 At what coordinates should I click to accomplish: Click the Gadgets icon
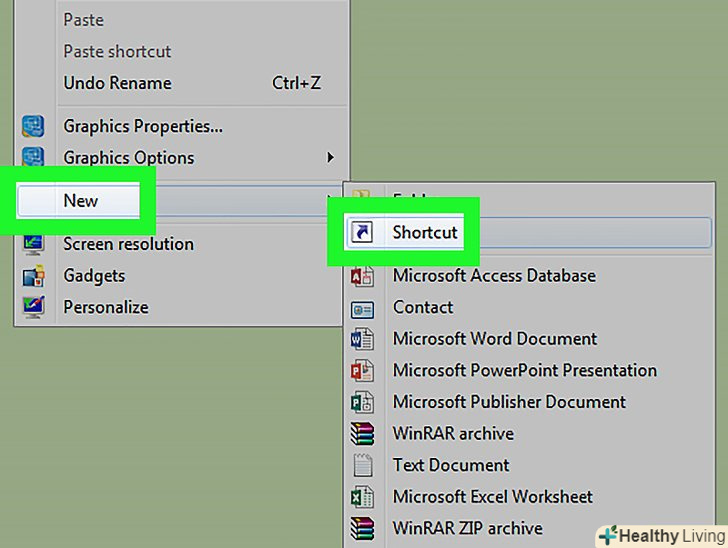(33, 276)
